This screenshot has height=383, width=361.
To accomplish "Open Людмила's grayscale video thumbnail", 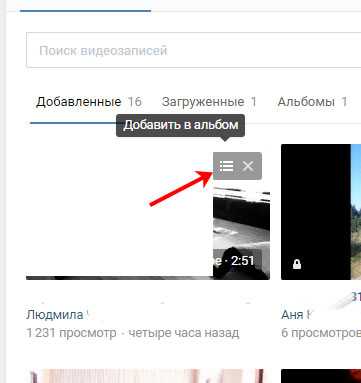I will [148, 212].
